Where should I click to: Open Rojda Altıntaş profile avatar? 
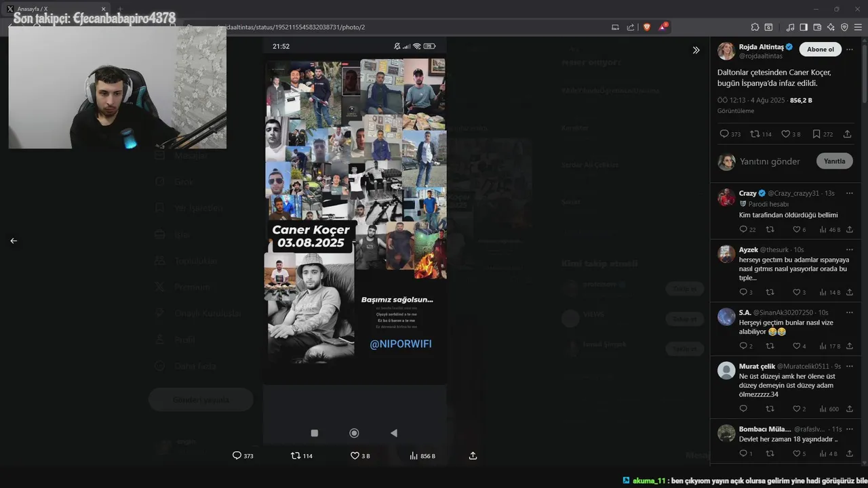[x=726, y=51]
